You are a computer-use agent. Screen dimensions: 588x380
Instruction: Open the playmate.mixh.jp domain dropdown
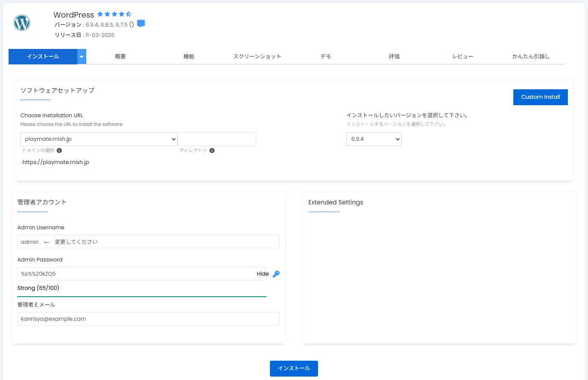coord(99,139)
